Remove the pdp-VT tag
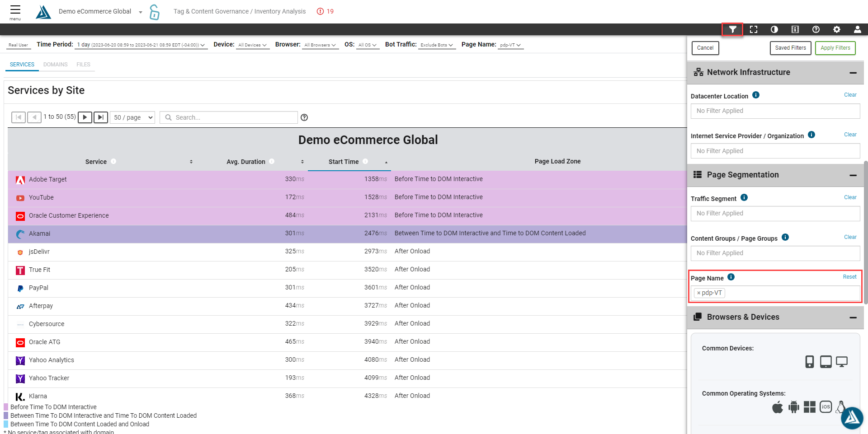The image size is (868, 434). 698,293
